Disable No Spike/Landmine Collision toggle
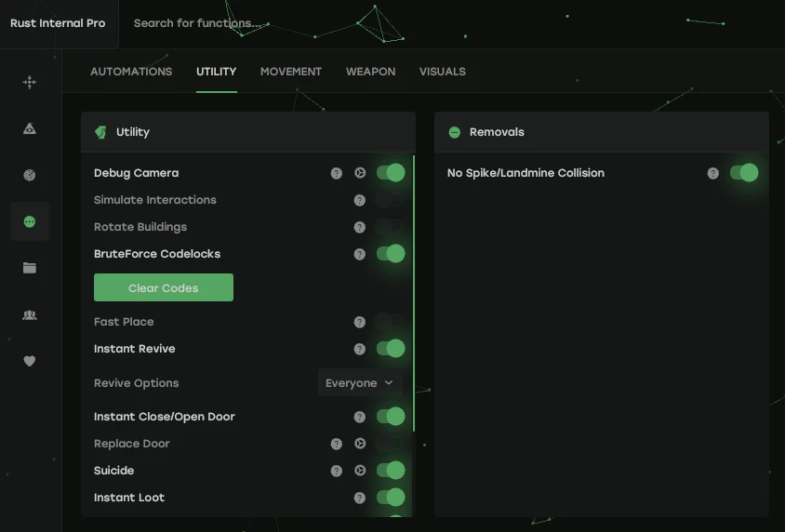 744,173
